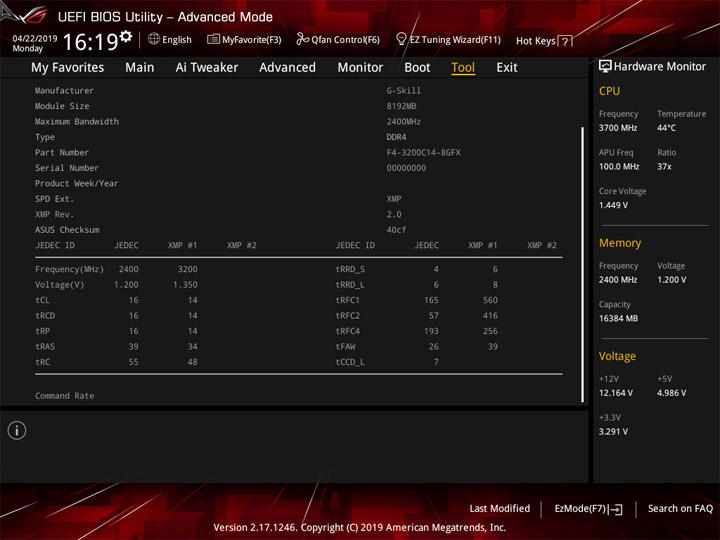Open MyFavorite(F3) menu
Screen dimensions: 720x540
(x=244, y=39)
